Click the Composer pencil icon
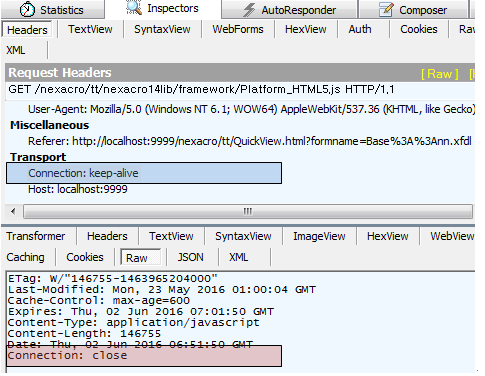The image size is (485, 376). pyautogui.click(x=386, y=9)
